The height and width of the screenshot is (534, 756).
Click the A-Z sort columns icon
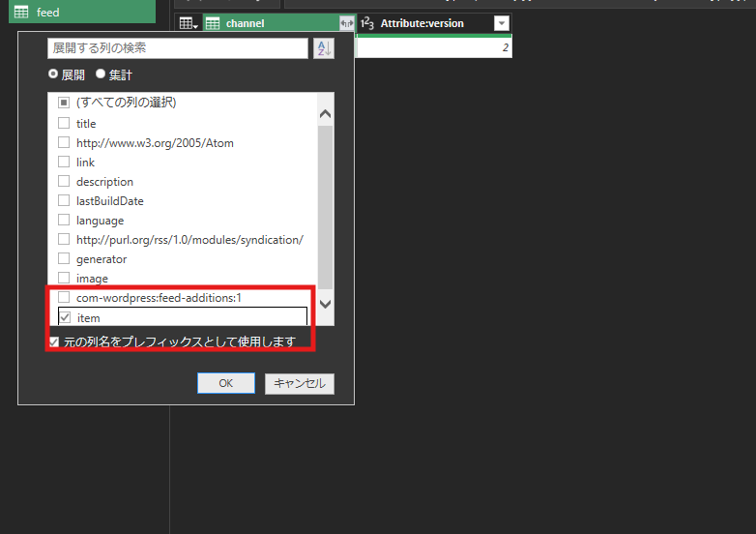tap(324, 48)
